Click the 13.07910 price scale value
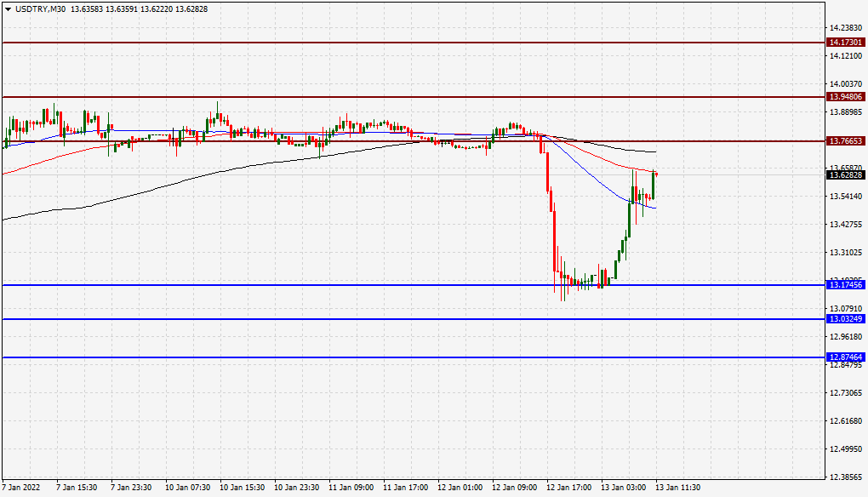 (845, 308)
